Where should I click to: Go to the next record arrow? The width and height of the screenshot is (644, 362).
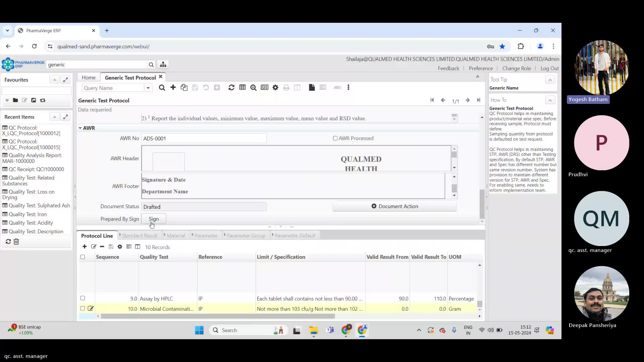coord(468,100)
